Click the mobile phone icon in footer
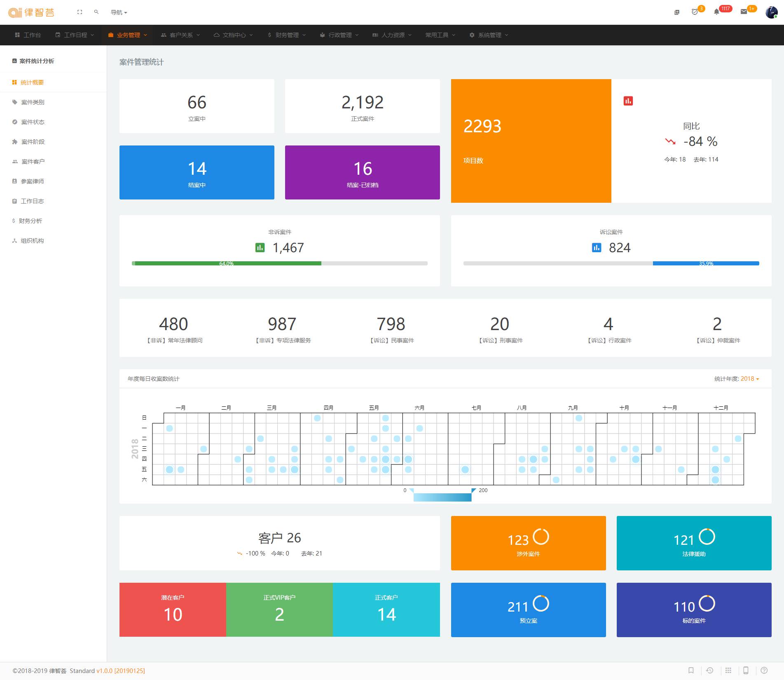784x680 pixels. (x=746, y=670)
